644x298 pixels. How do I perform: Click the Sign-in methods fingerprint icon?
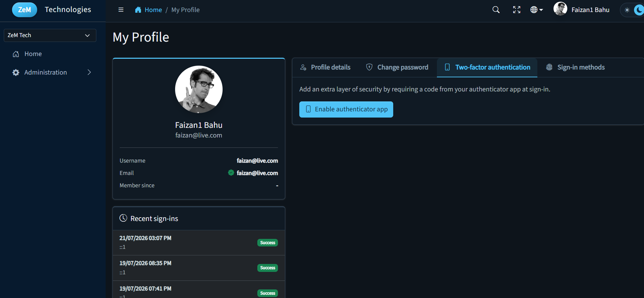point(549,67)
